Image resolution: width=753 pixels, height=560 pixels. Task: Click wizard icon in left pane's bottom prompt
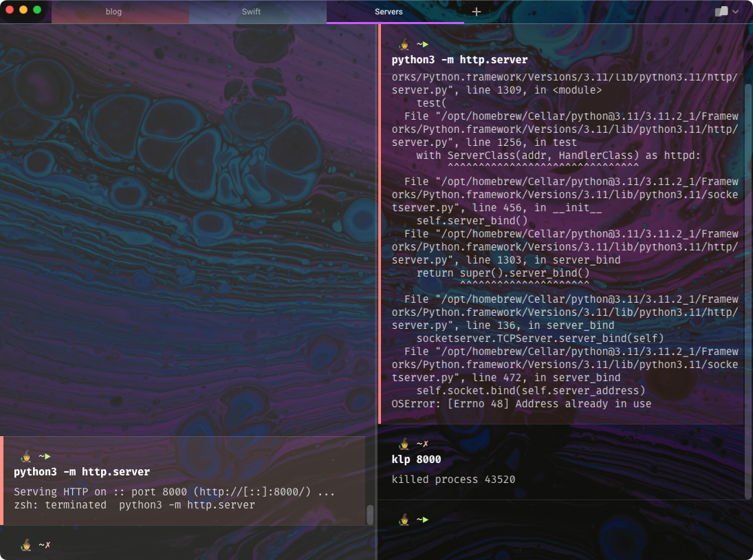coord(26,545)
